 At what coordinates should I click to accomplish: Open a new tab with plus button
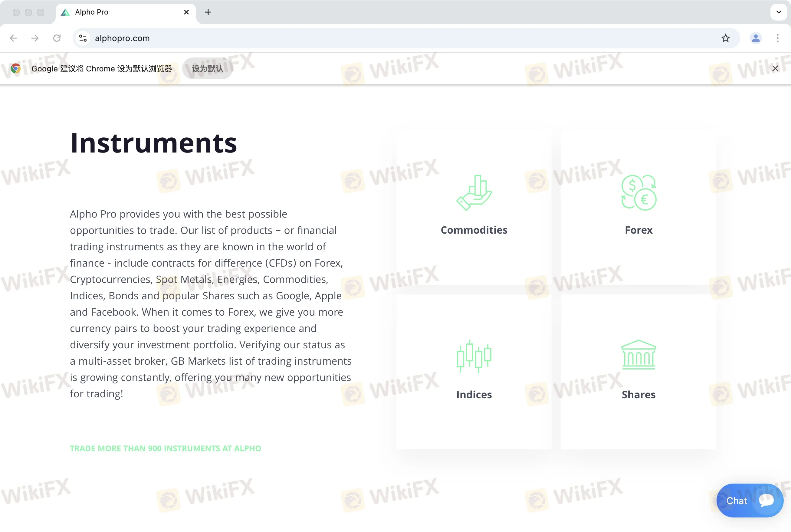(x=208, y=12)
